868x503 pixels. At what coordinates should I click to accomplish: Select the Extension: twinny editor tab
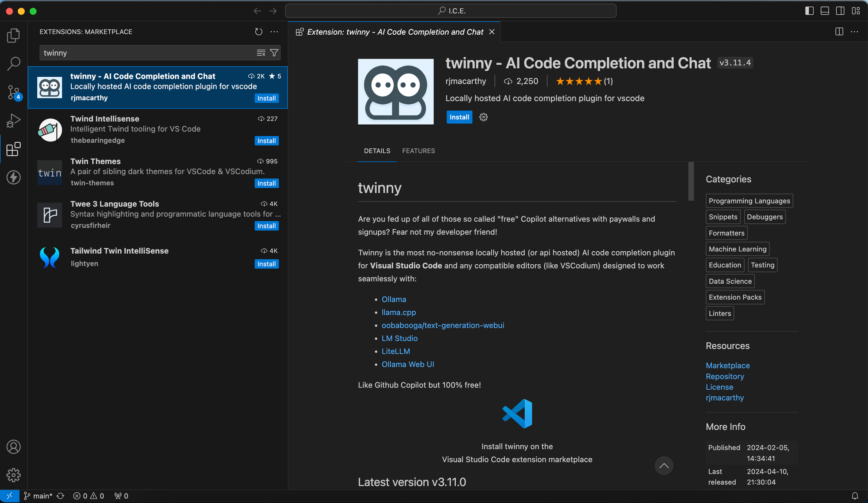(x=395, y=32)
